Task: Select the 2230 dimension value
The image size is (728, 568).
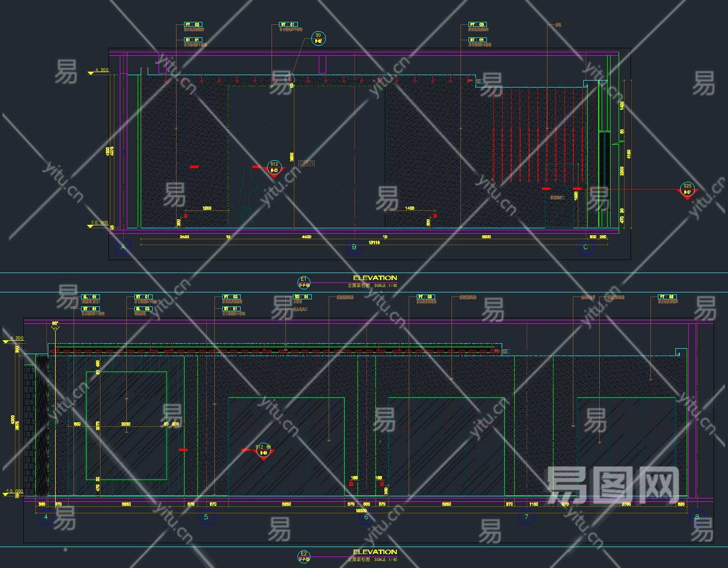Action: [126, 424]
